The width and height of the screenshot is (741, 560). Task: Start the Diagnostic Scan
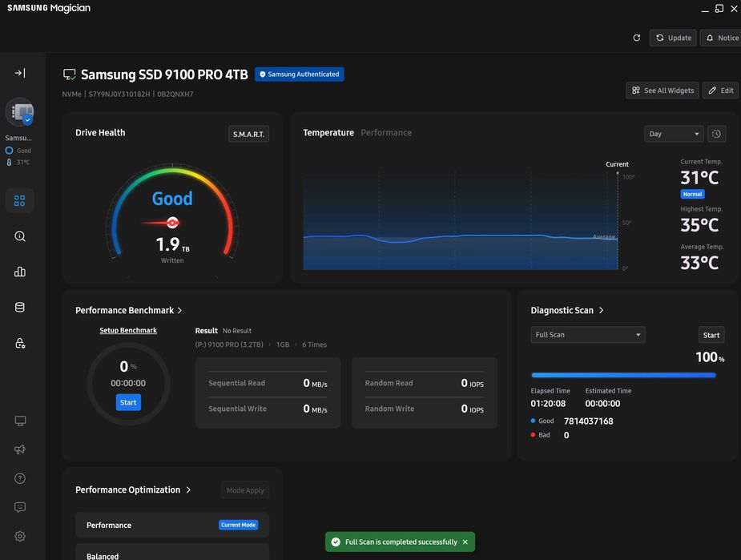(711, 335)
